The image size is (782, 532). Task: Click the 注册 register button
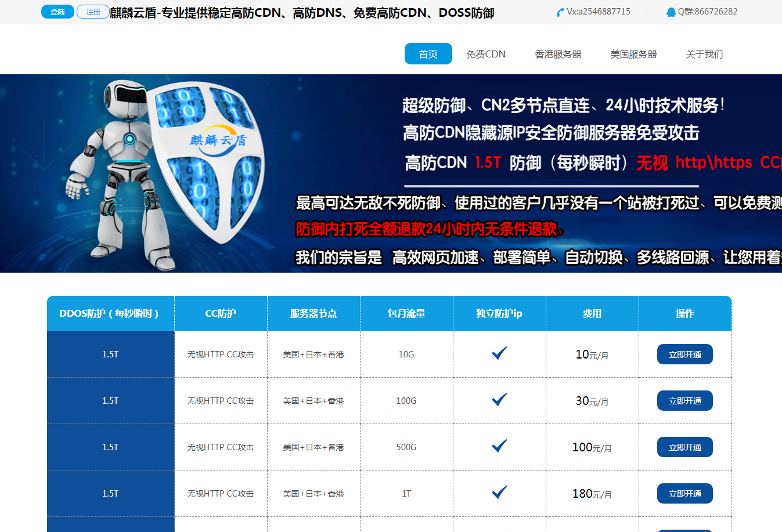click(x=93, y=12)
